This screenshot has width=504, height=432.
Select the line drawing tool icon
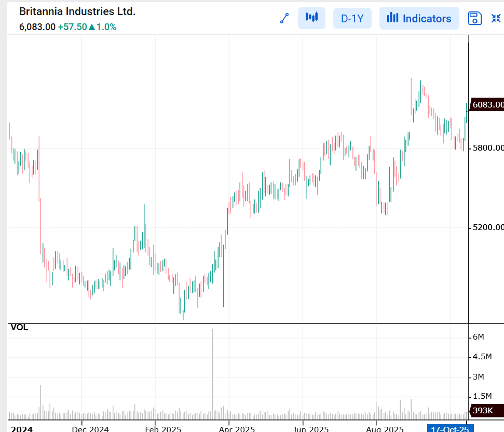(x=284, y=18)
